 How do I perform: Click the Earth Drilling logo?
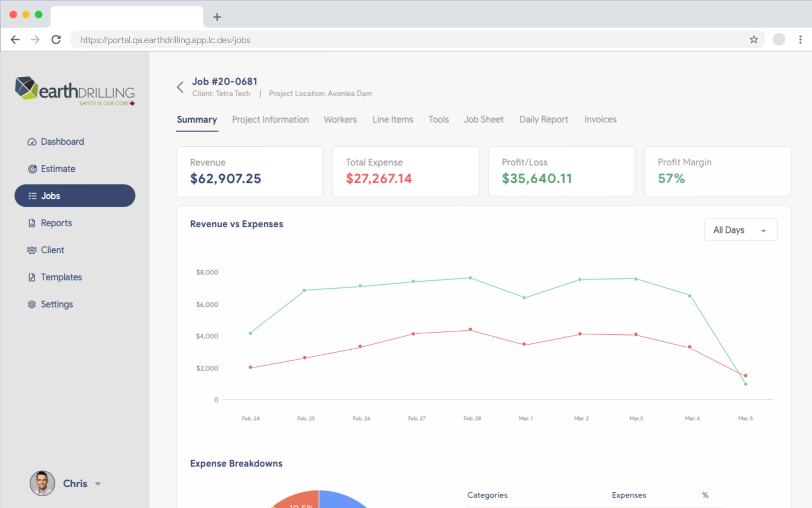pos(75,91)
